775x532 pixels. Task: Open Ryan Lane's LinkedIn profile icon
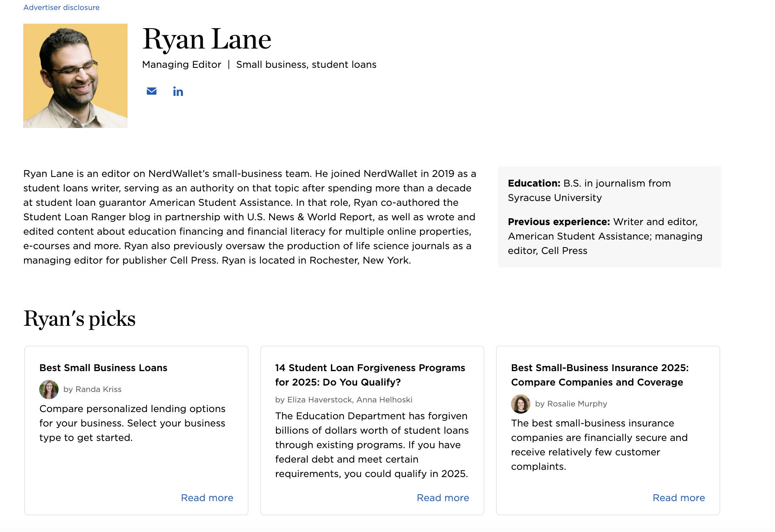point(178,91)
